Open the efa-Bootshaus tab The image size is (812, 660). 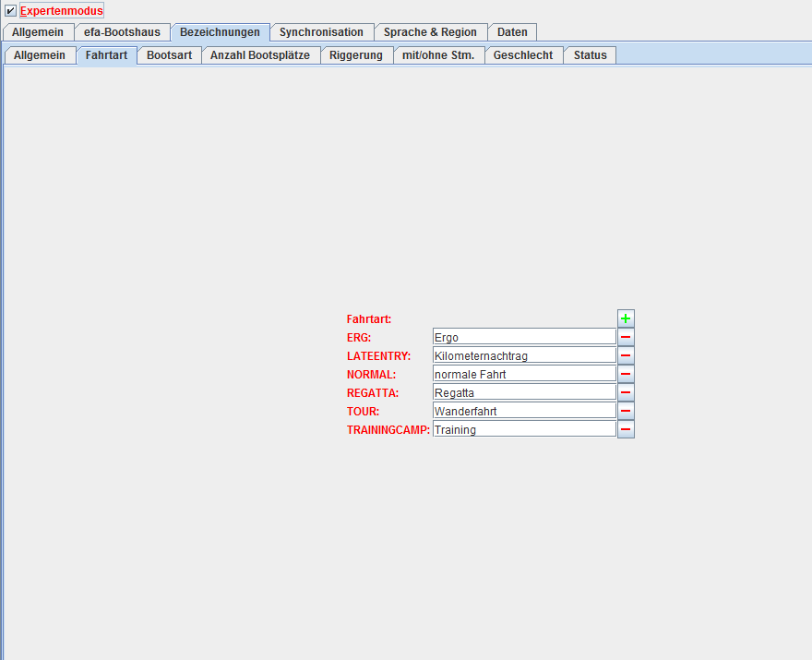(x=122, y=32)
